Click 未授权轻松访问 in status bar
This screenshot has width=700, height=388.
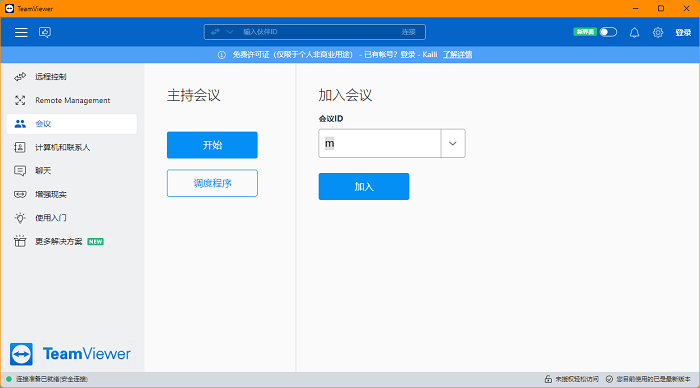pos(577,379)
